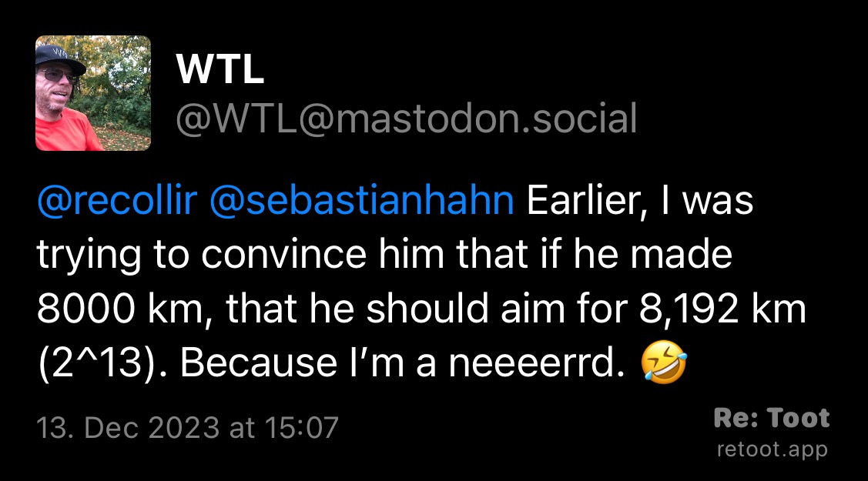Click the words Earlier, I was
This screenshot has height=481, width=868.
tap(640, 200)
